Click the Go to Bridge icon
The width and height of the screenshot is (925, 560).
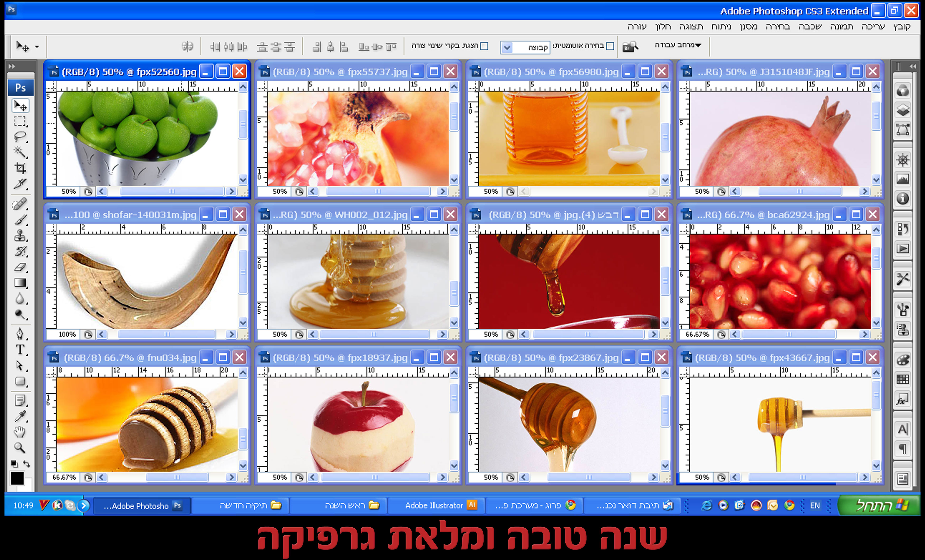[x=630, y=47]
